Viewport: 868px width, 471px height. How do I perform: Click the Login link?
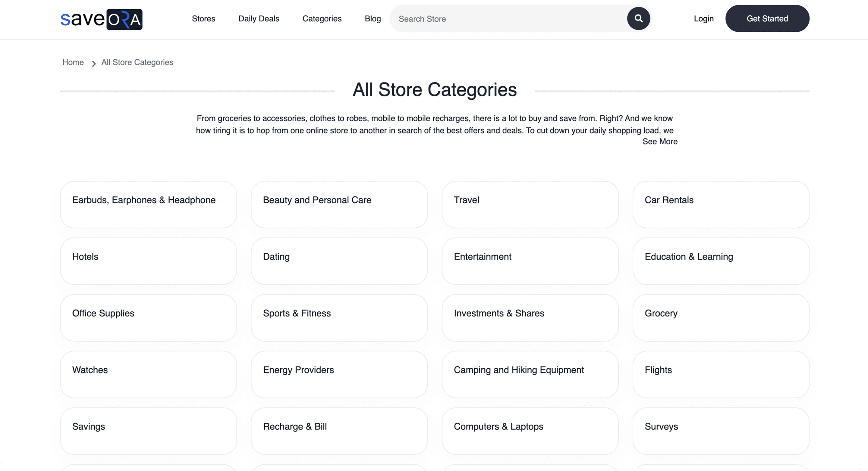(703, 18)
